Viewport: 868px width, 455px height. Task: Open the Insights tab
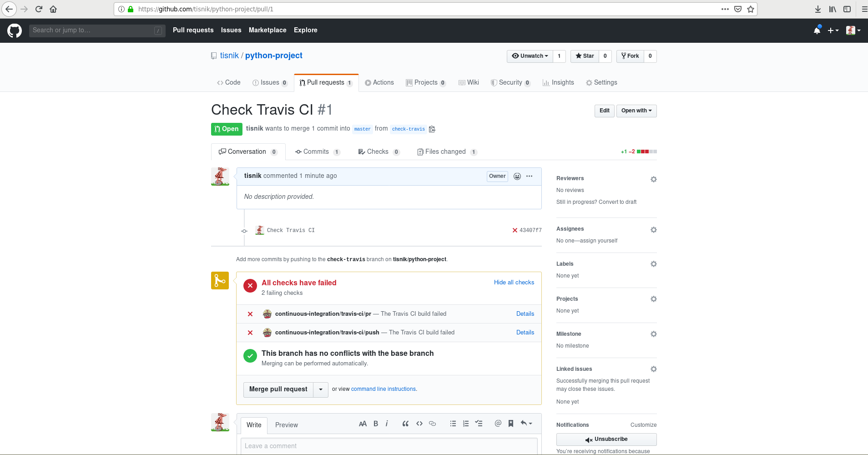(x=558, y=83)
